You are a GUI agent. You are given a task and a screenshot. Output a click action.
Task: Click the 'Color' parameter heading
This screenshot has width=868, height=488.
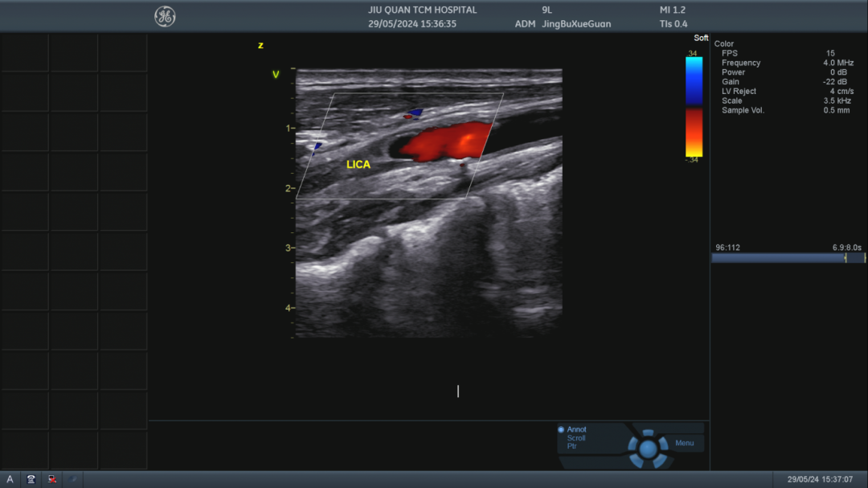pos(723,43)
